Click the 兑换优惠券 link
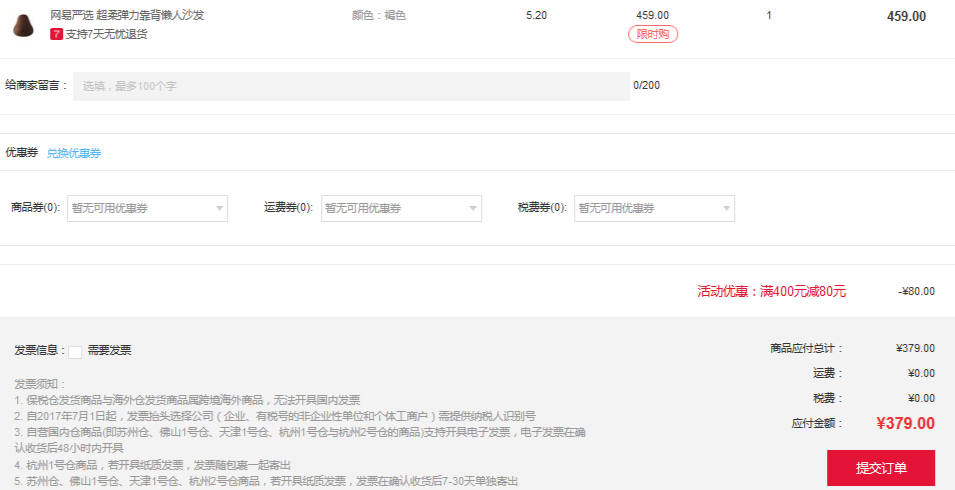The width and height of the screenshot is (955, 490). pyautogui.click(x=74, y=153)
